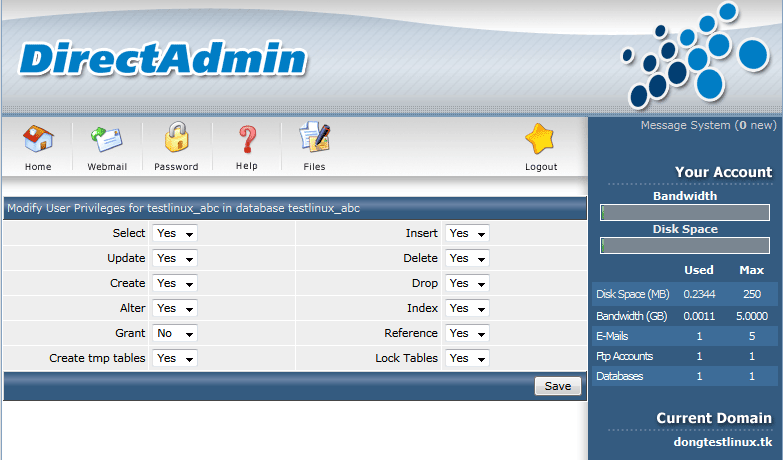This screenshot has height=460, width=783.
Task: Open the Home house icon
Action: tap(38, 138)
